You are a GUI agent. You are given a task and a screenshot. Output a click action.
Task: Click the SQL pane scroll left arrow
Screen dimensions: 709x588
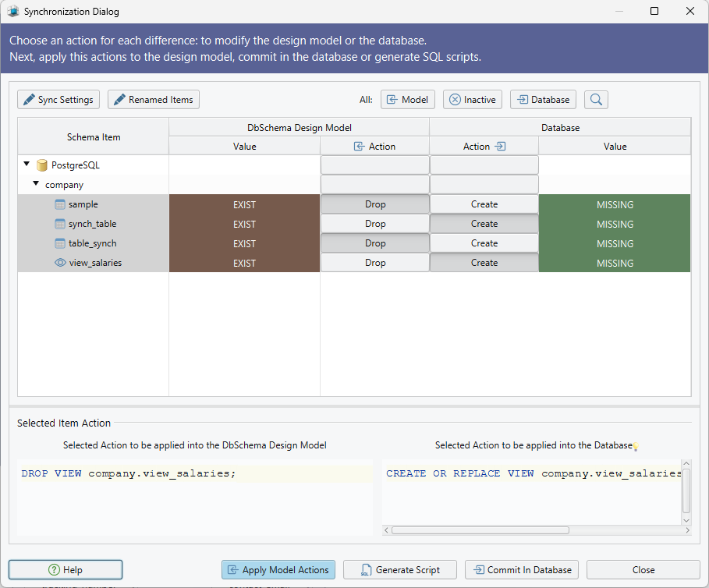(x=386, y=530)
